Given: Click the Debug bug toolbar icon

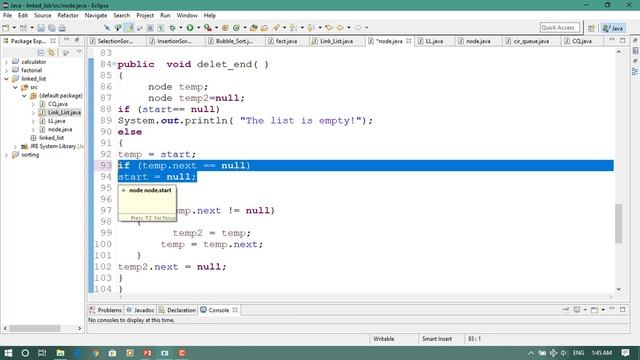Looking at the screenshot, I should 172,28.
